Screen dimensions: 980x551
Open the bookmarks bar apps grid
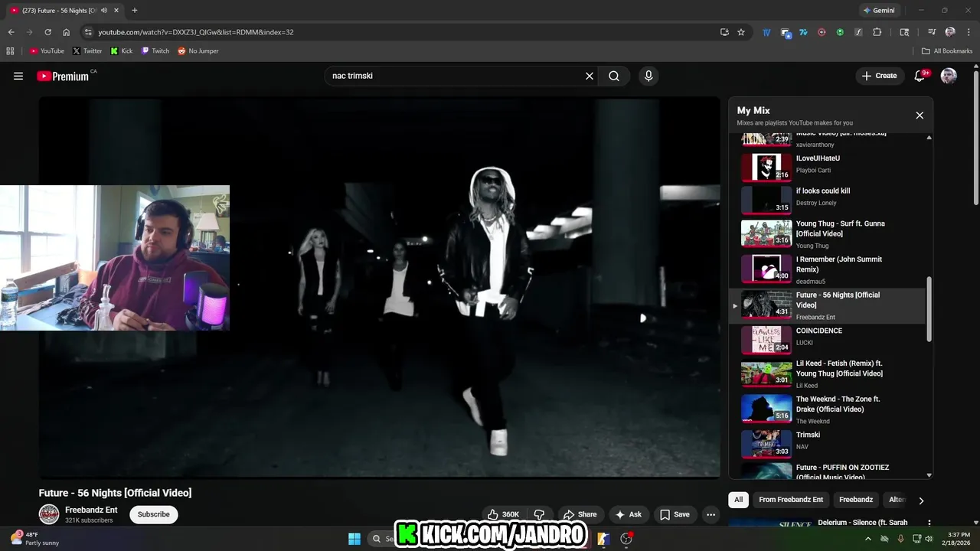[x=10, y=51]
